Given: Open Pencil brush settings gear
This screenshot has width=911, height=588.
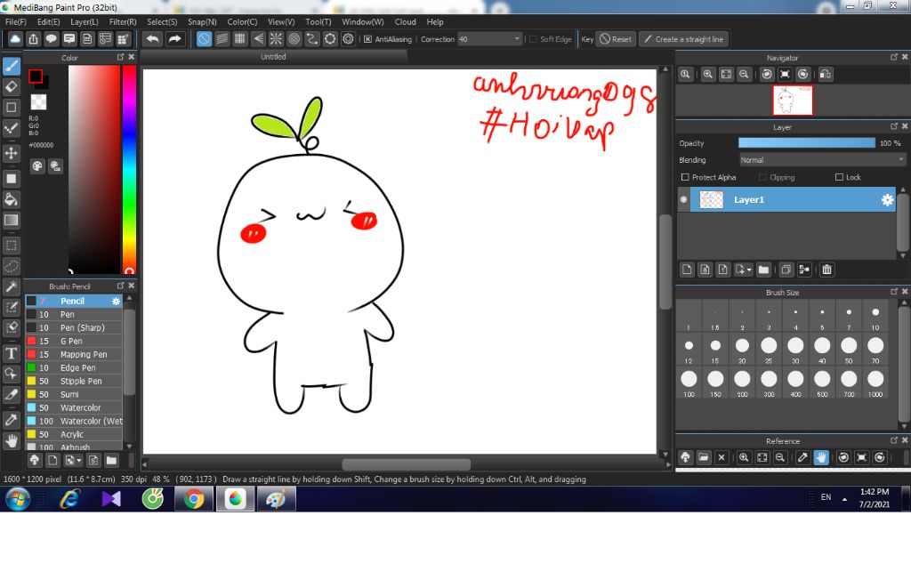Looking at the screenshot, I should pyautogui.click(x=116, y=301).
